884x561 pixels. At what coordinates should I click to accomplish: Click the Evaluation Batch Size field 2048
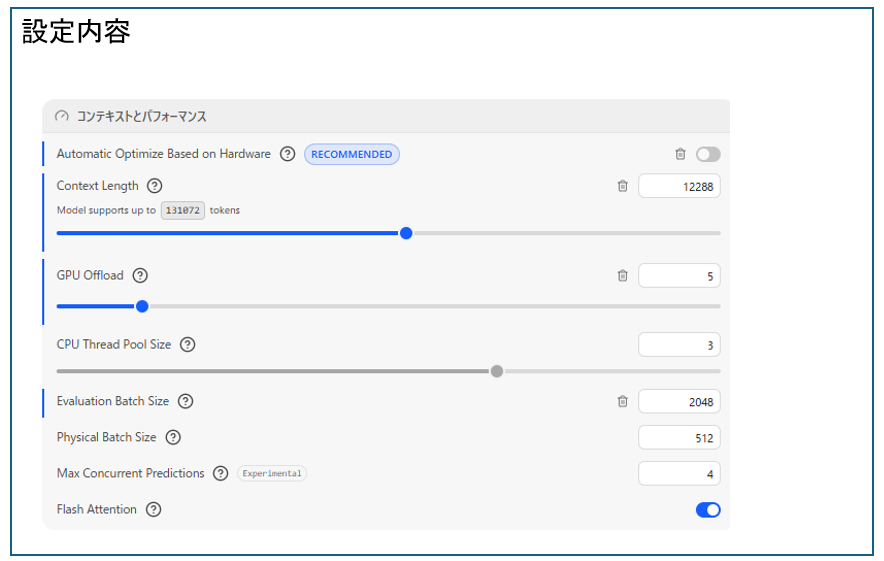pyautogui.click(x=679, y=401)
